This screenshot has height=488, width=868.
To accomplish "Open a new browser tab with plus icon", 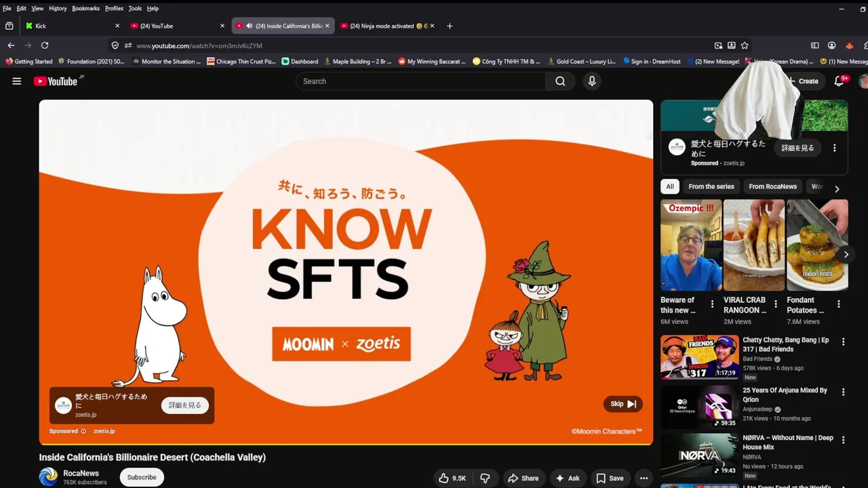I will [x=450, y=26].
